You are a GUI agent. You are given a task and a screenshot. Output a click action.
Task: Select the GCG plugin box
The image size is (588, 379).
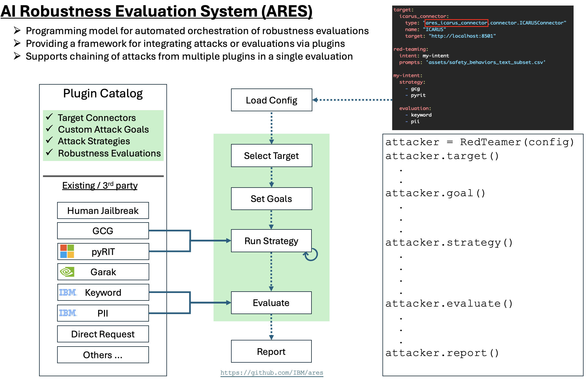coord(103,231)
